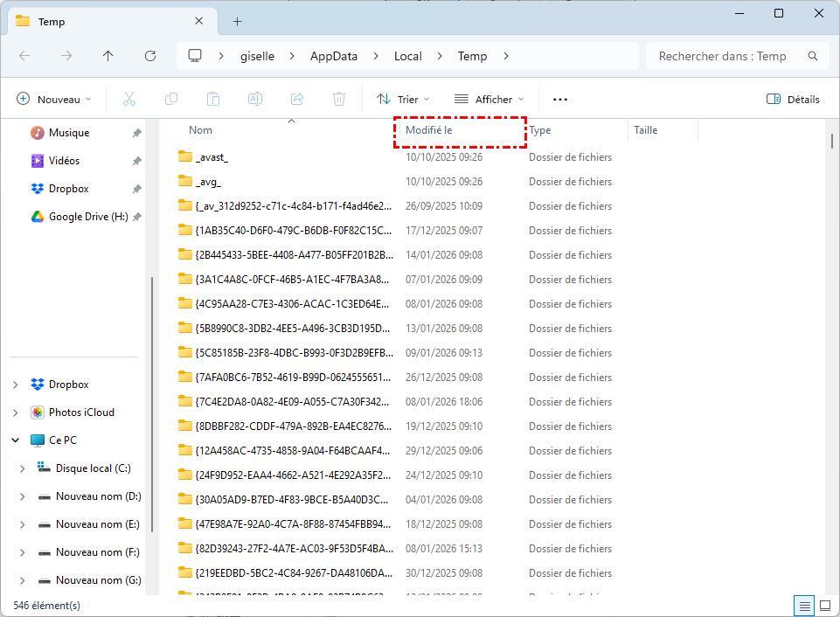Viewport: 840px width, 617px height.
Task: Open a new tab with plus button
Action: tap(237, 21)
